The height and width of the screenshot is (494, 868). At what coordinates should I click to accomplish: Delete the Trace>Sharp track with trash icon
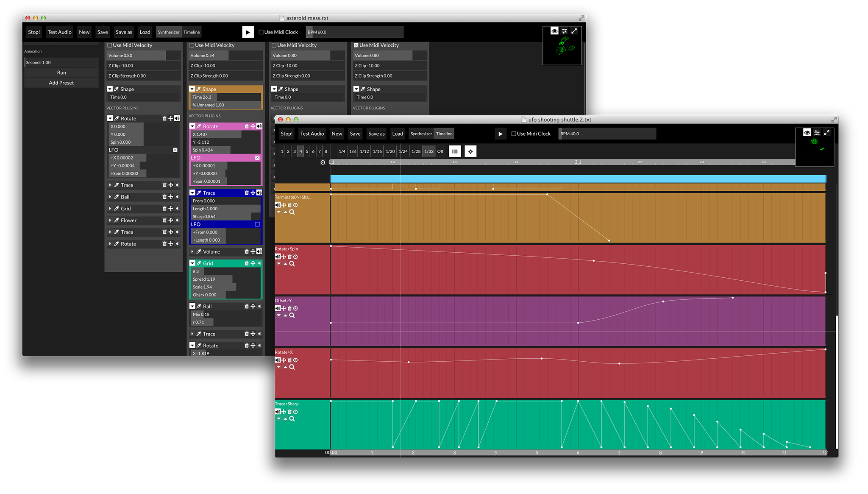coord(290,412)
